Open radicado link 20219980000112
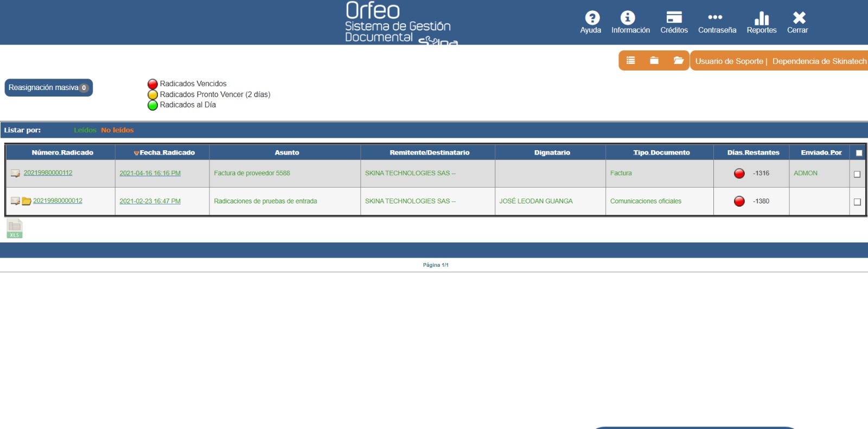This screenshot has height=429, width=868. point(48,173)
